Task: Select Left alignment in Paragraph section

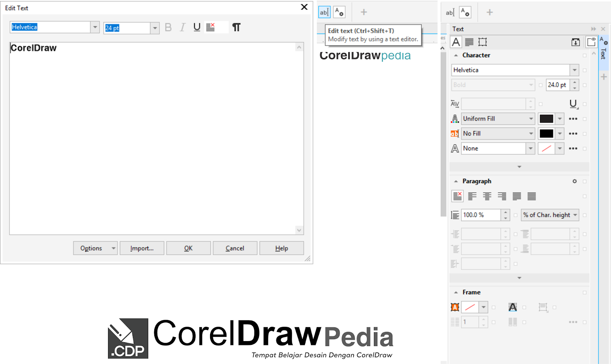Action: click(472, 196)
